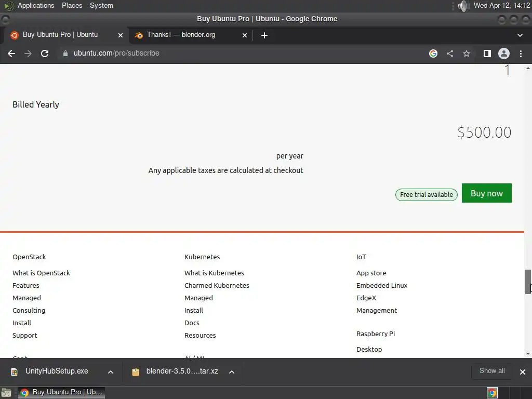Close the downloads bar
The height and width of the screenshot is (399, 532).
[x=523, y=372]
